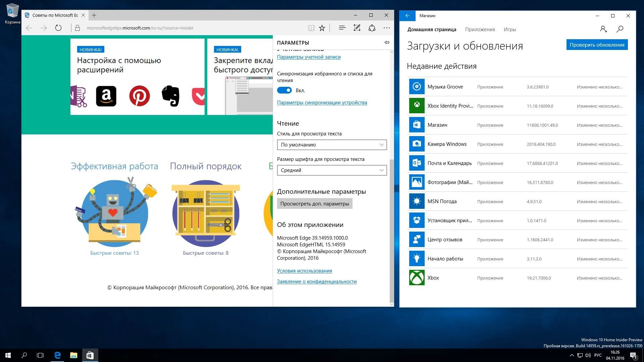Show hidden system tray icons chevron

pyautogui.click(x=572, y=355)
